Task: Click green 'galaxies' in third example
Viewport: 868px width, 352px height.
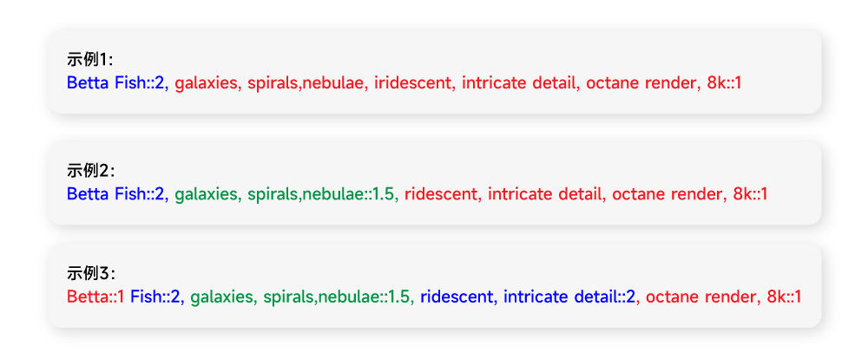Action: [x=222, y=297]
